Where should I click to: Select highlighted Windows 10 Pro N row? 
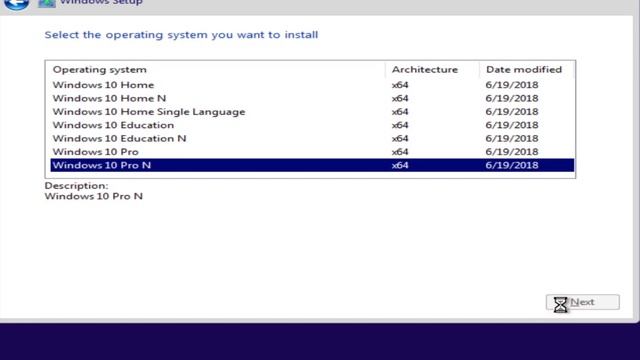[312, 165]
